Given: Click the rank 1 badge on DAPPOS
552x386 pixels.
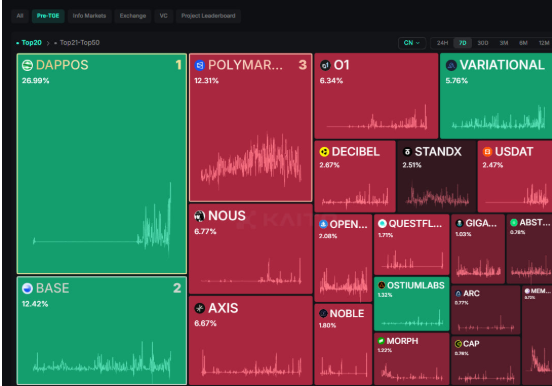Looking at the screenshot, I should pos(178,65).
